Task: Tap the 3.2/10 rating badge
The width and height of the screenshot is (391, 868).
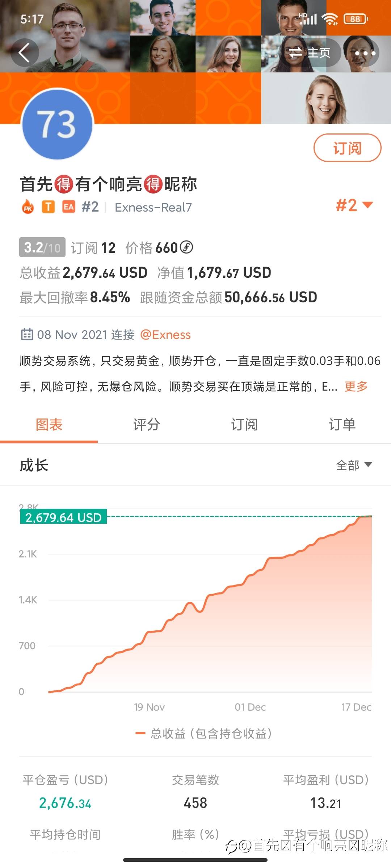Action: (42, 247)
